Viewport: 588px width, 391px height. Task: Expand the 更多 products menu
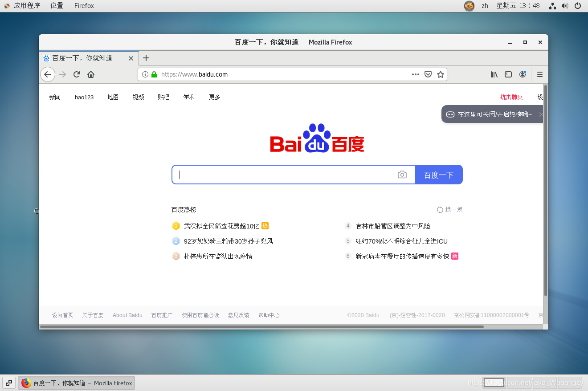click(x=214, y=97)
